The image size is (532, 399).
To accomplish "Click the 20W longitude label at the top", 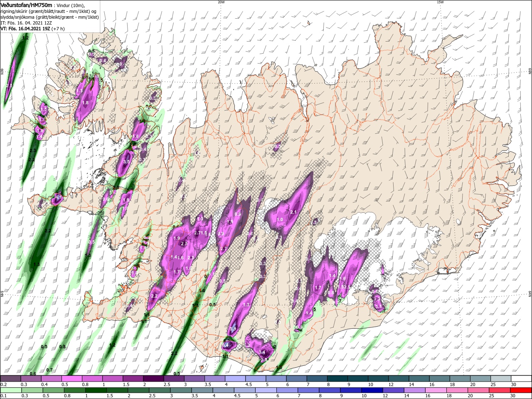I will [x=221, y=2].
